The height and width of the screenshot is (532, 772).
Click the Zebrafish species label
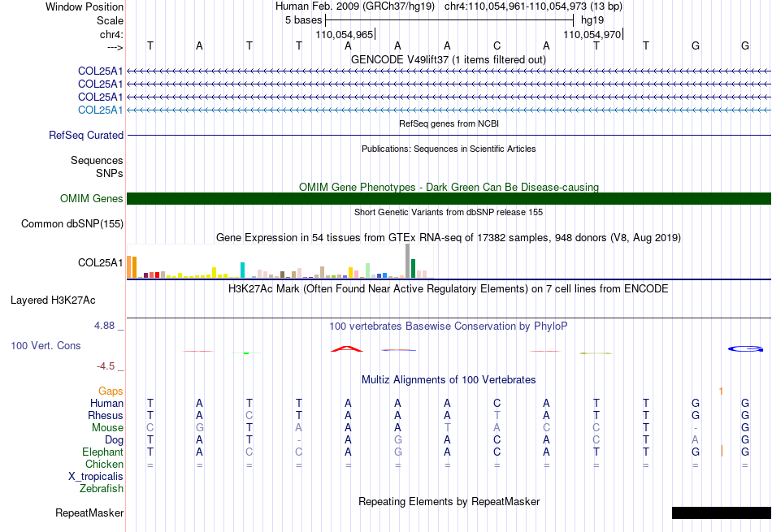click(102, 489)
